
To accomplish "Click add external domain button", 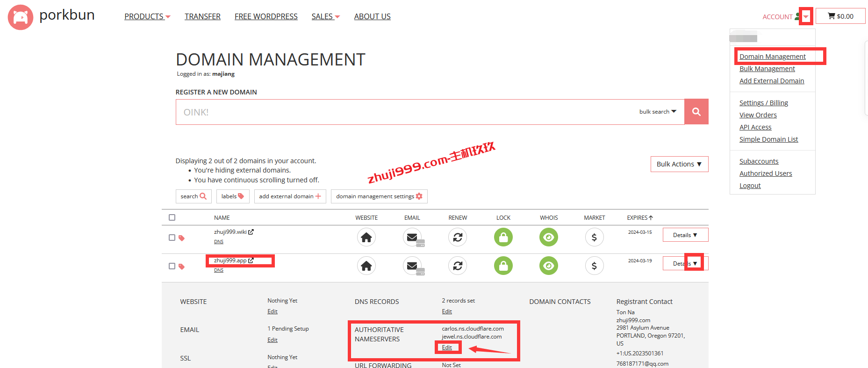I will (x=290, y=196).
